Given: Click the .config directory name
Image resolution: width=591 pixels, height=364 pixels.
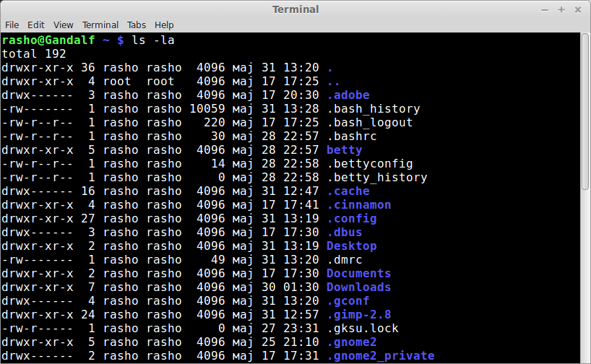Looking at the screenshot, I should point(352,219).
